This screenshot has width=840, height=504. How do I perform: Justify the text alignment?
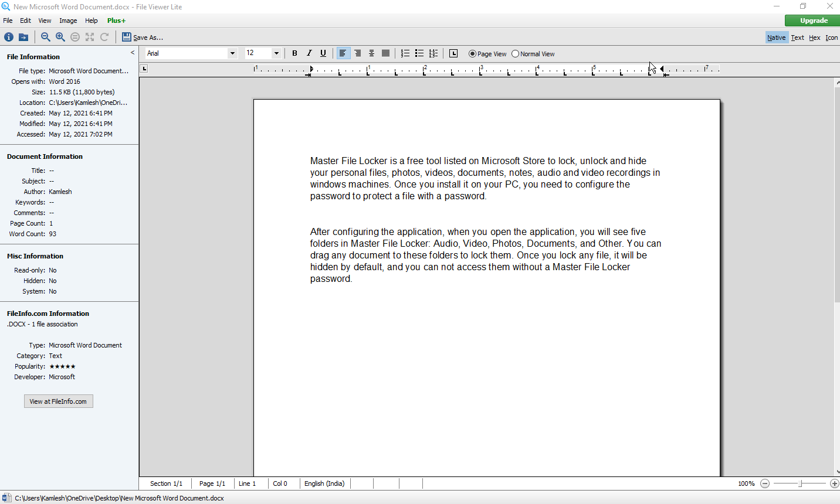coord(385,53)
